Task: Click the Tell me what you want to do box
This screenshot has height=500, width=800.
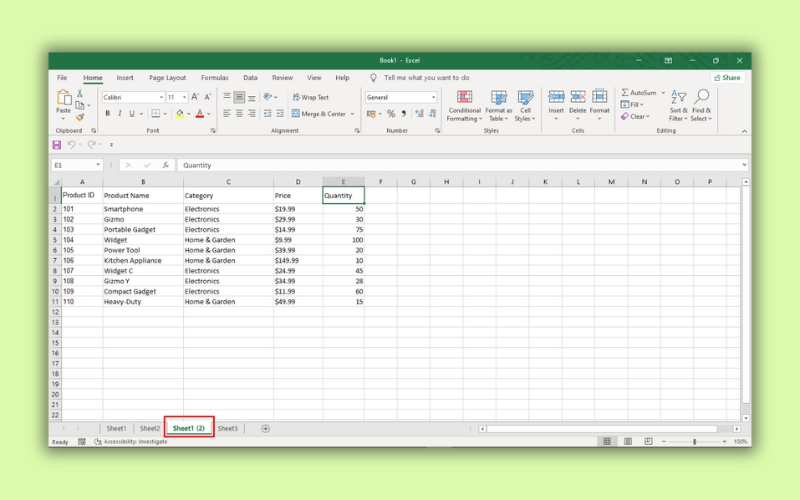Action: [x=427, y=78]
